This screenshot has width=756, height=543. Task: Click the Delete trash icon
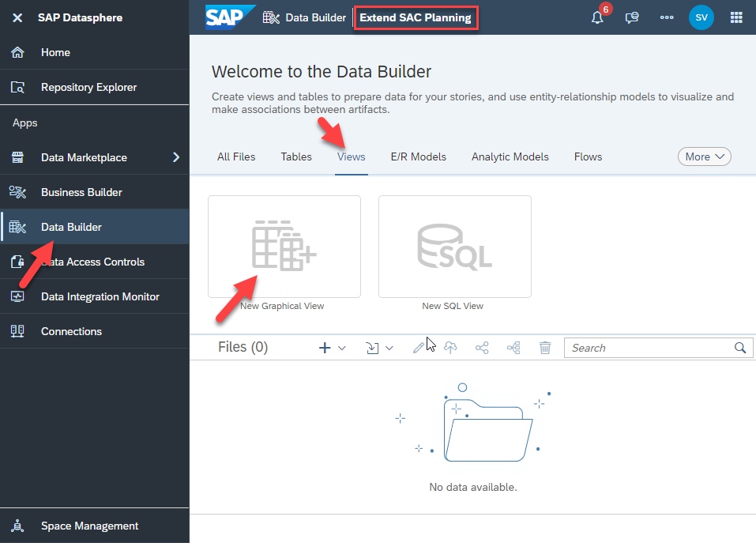click(545, 348)
